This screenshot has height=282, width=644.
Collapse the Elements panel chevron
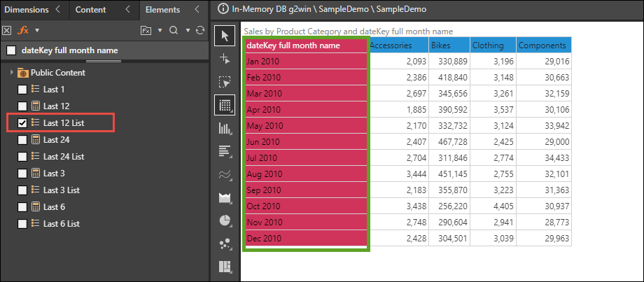[199, 10]
